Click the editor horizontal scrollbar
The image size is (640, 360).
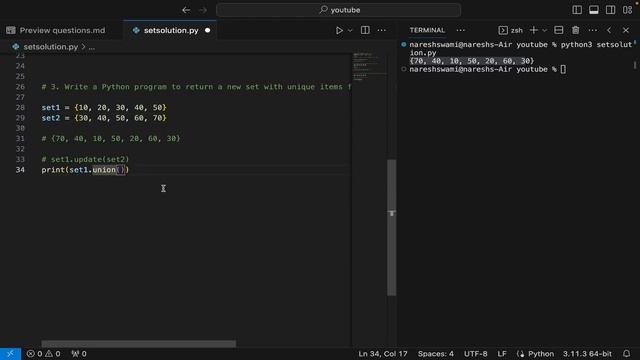tap(138, 344)
